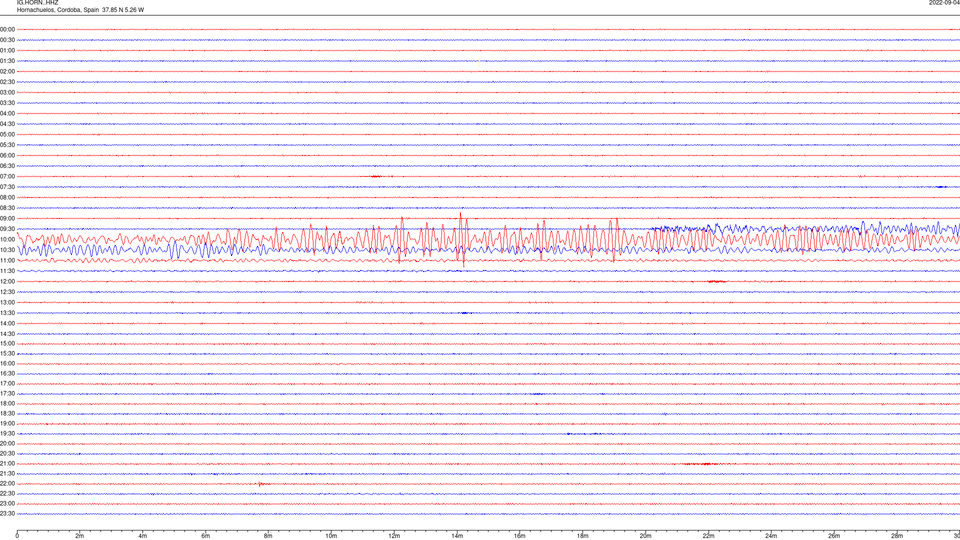
Task: Select the 07:00 trace time label
Action: tap(7, 176)
